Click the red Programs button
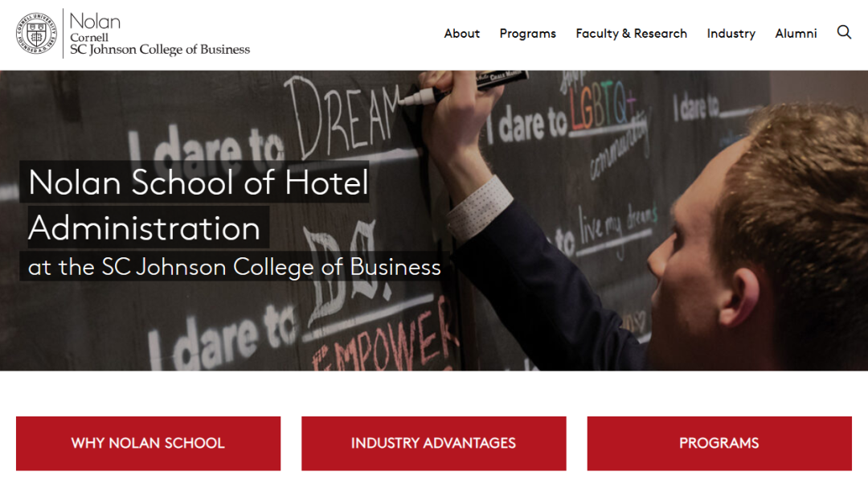 pyautogui.click(x=719, y=443)
